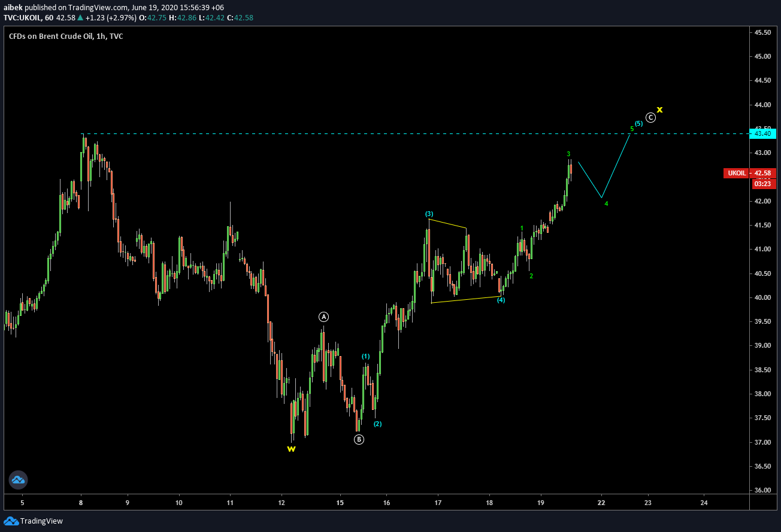Click the green 3 sub-wave label
Viewport: 781px width, 532px height.
[x=568, y=154]
